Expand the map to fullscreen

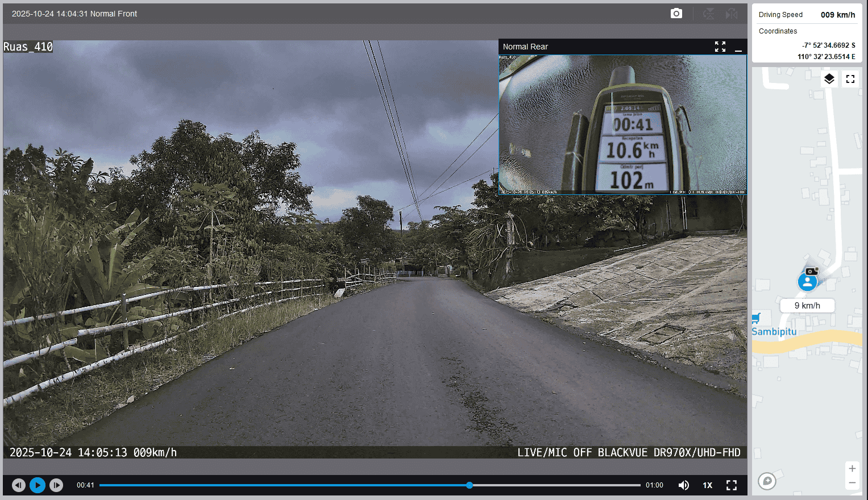tap(850, 79)
